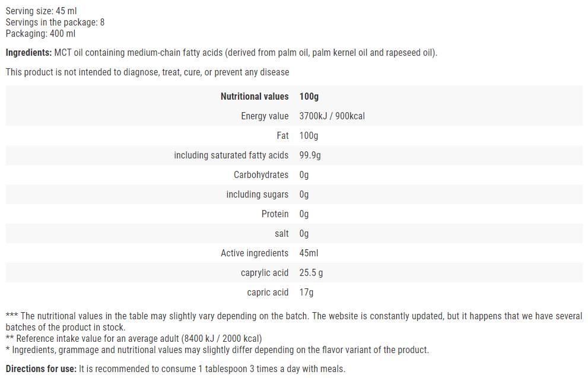
Task: Click the "Servings in the package: 8" line
Action: coord(55,23)
